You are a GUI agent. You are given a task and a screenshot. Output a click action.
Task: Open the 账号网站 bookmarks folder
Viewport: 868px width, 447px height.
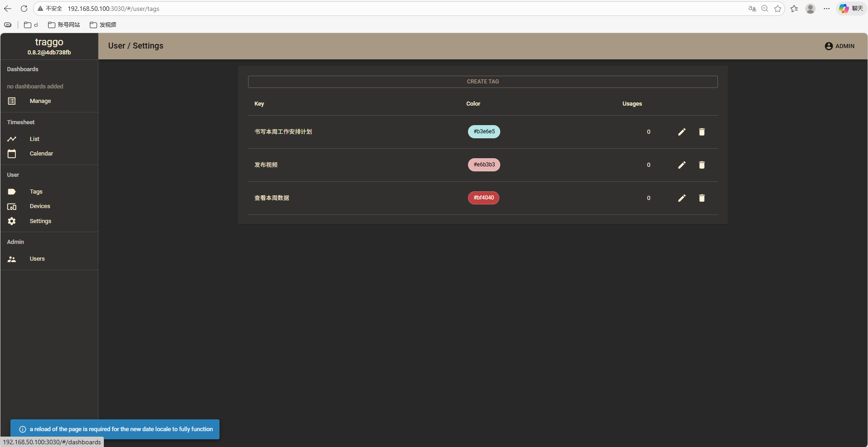64,25
